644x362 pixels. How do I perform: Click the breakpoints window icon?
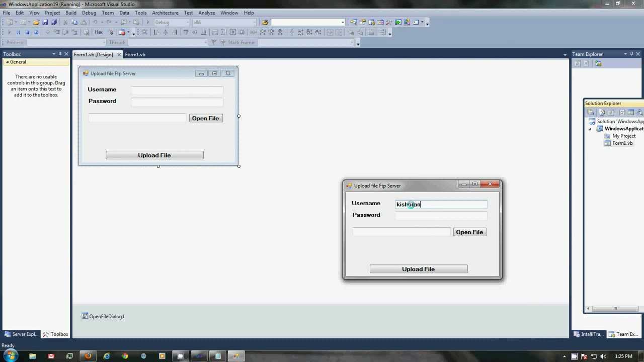pos(121,32)
